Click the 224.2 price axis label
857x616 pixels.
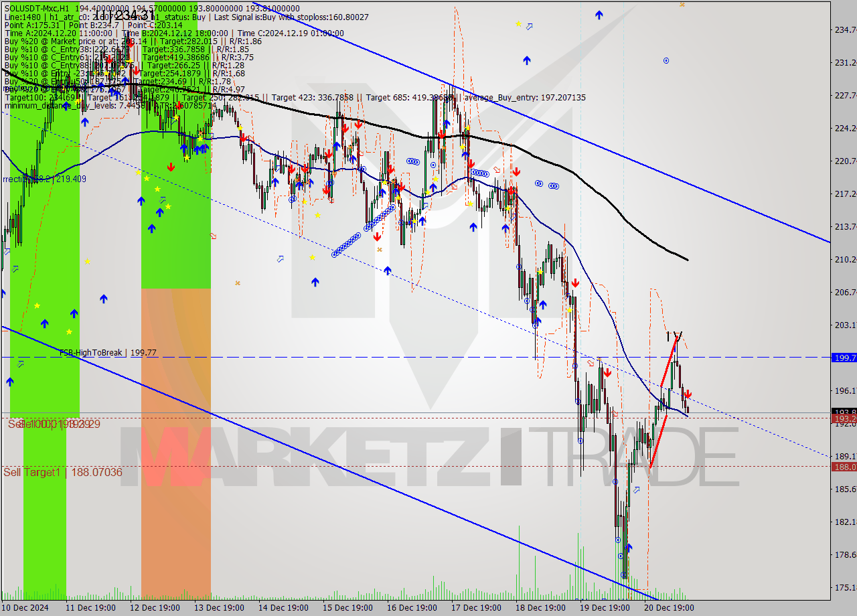(846, 128)
